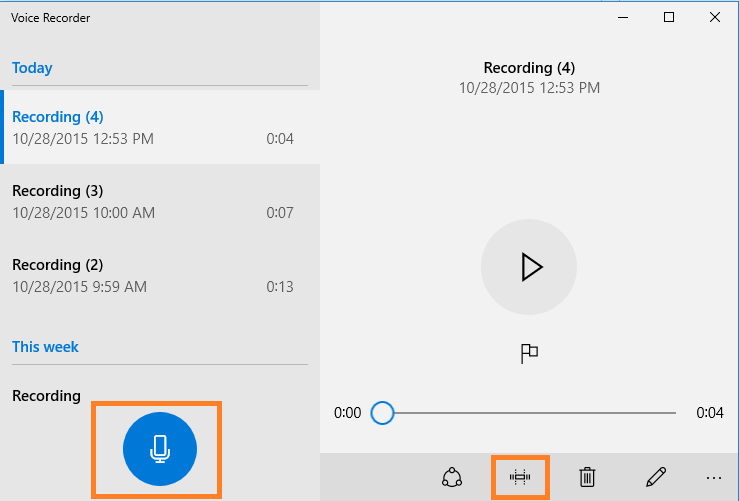Image resolution: width=739 pixels, height=501 pixels.
Task: Open Recording (2) from 9:59 AM
Action: tap(160, 275)
